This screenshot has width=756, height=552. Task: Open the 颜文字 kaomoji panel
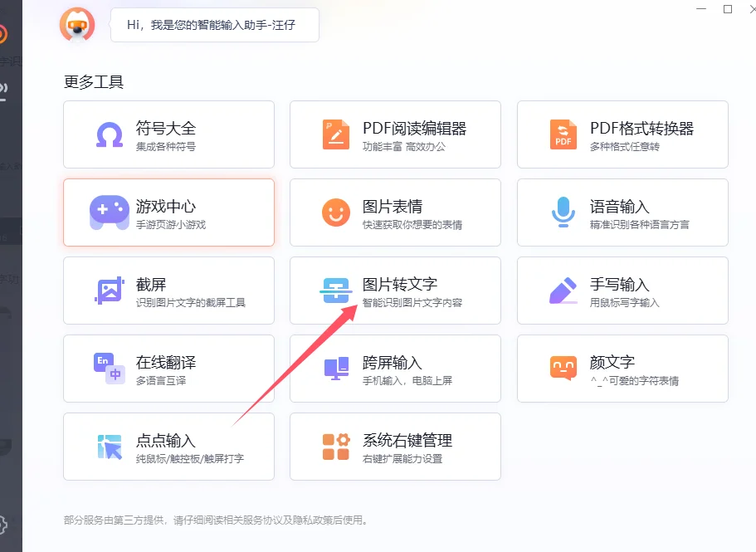[622, 369]
